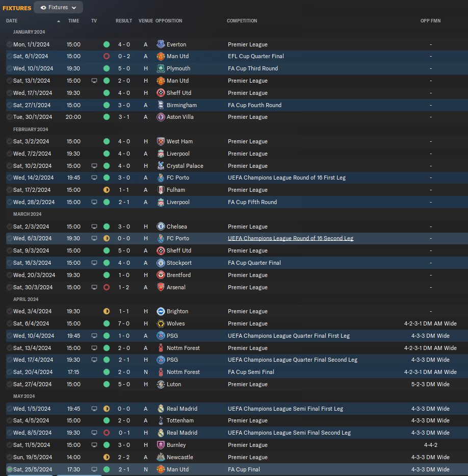Click TV icon on the 13/1/2024 Man Utd fixture

[x=94, y=81]
